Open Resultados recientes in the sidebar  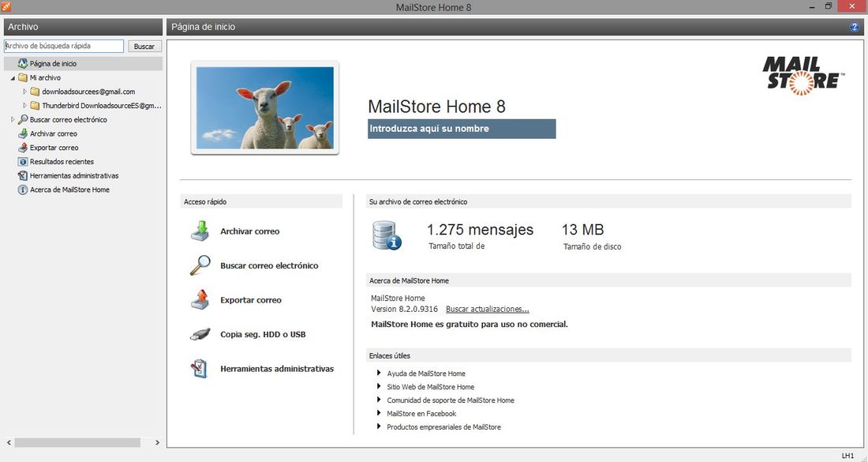[x=62, y=162]
